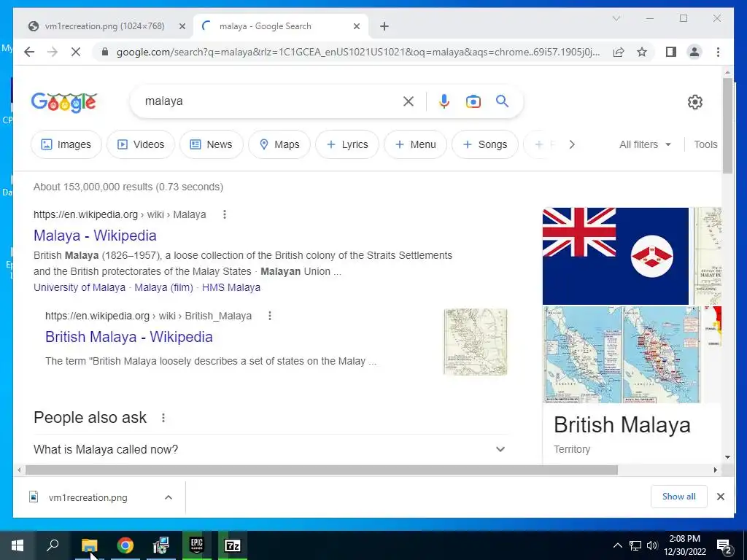
Task: Show hidden system tray icons
Action: pos(617,545)
